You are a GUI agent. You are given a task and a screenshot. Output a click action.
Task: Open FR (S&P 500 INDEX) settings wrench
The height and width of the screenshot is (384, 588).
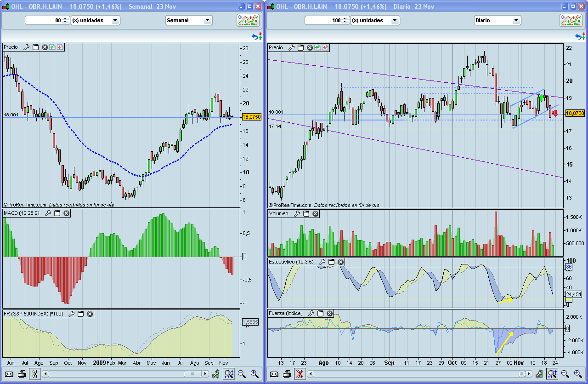pyautogui.click(x=71, y=314)
